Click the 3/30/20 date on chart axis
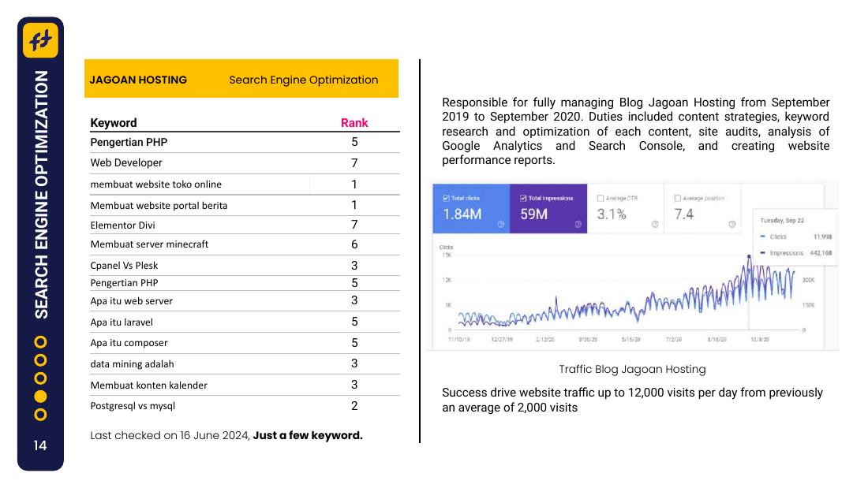 588,339
